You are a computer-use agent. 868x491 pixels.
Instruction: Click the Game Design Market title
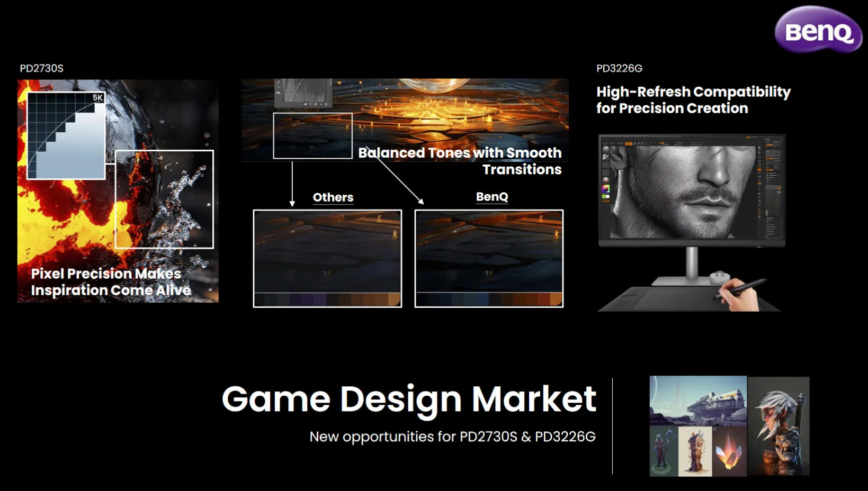[x=409, y=399]
